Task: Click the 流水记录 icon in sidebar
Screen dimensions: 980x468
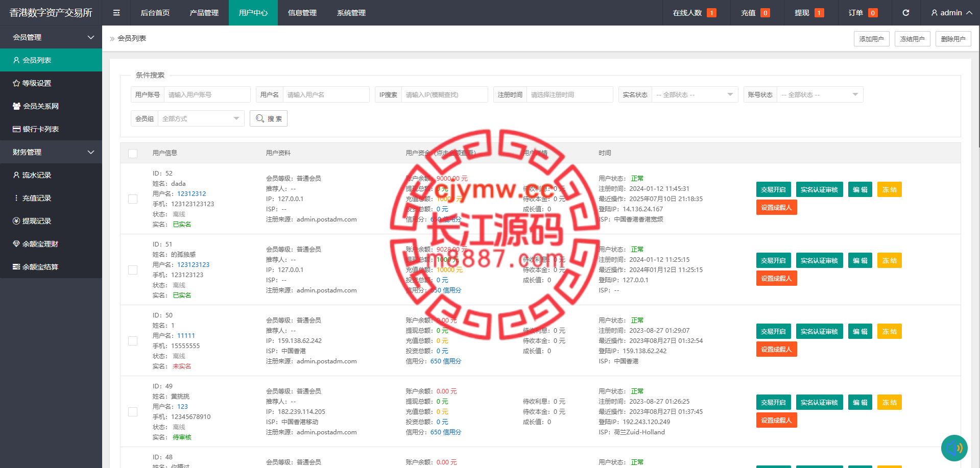Action: (x=16, y=175)
